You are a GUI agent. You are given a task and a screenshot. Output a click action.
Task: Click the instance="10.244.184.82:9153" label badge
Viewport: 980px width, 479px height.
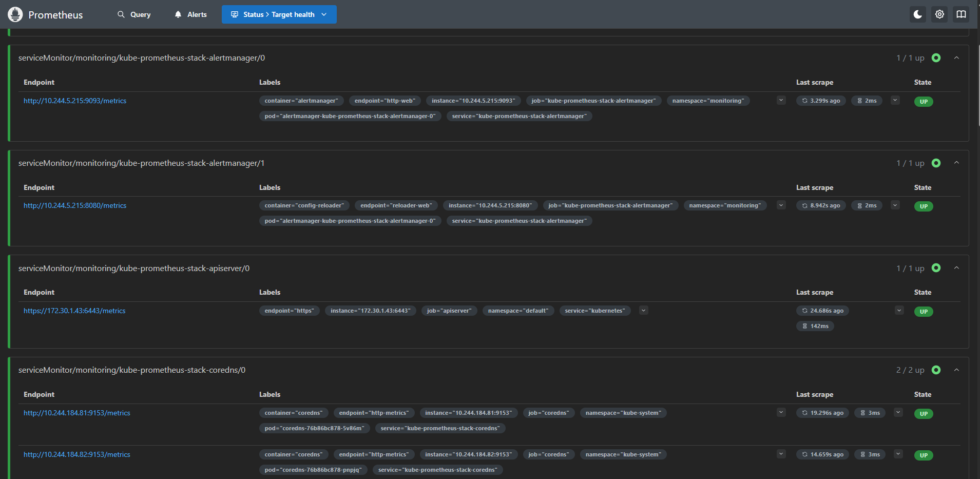[x=469, y=454]
